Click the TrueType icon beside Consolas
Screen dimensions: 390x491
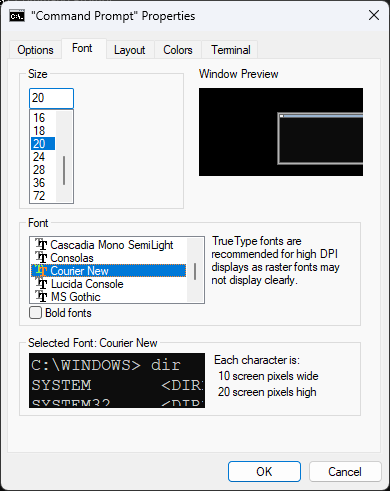[41, 258]
